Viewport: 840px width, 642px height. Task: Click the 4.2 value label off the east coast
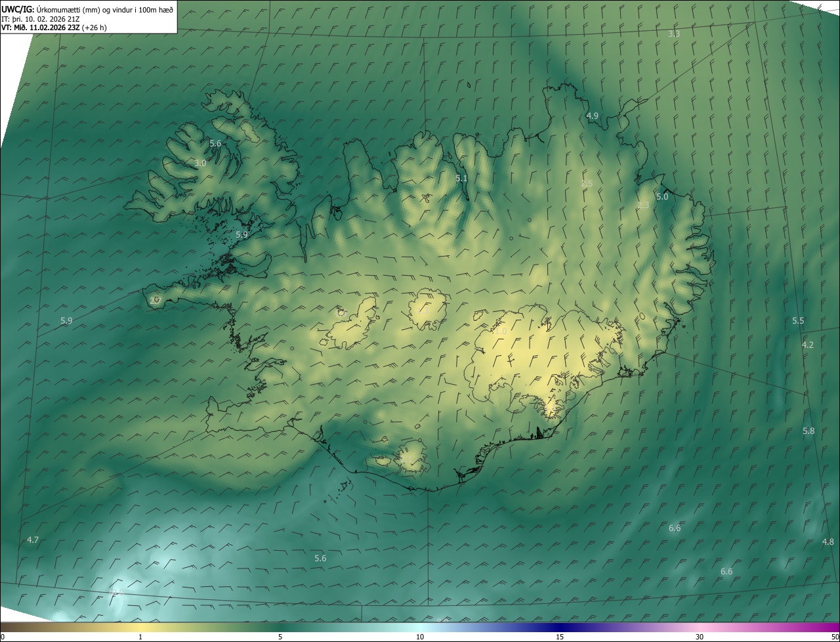click(808, 345)
